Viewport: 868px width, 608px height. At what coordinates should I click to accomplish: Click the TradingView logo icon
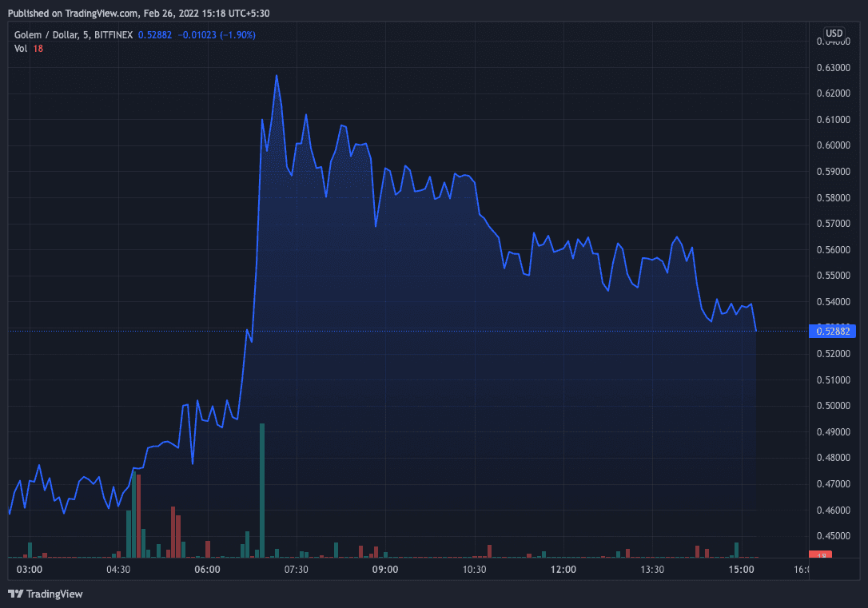(15, 594)
